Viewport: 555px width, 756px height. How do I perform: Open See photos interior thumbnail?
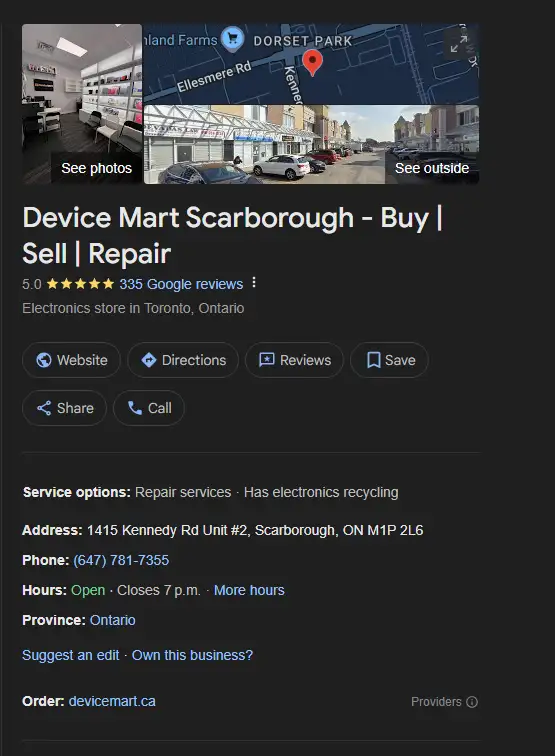(82, 104)
